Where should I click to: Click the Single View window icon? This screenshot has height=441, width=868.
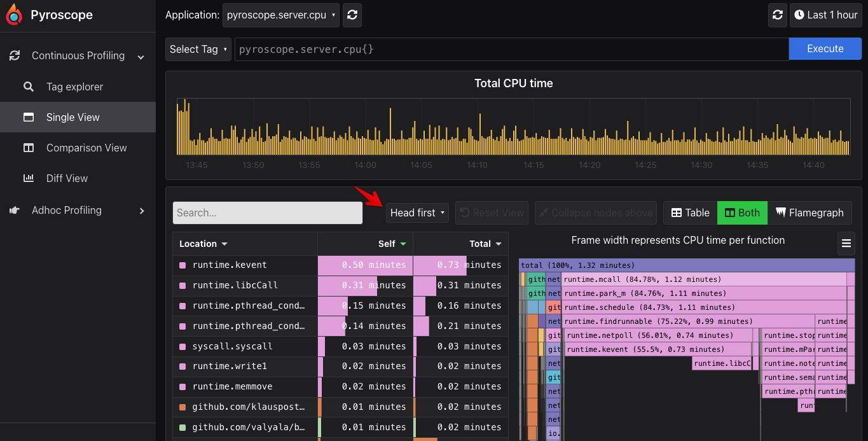point(29,117)
